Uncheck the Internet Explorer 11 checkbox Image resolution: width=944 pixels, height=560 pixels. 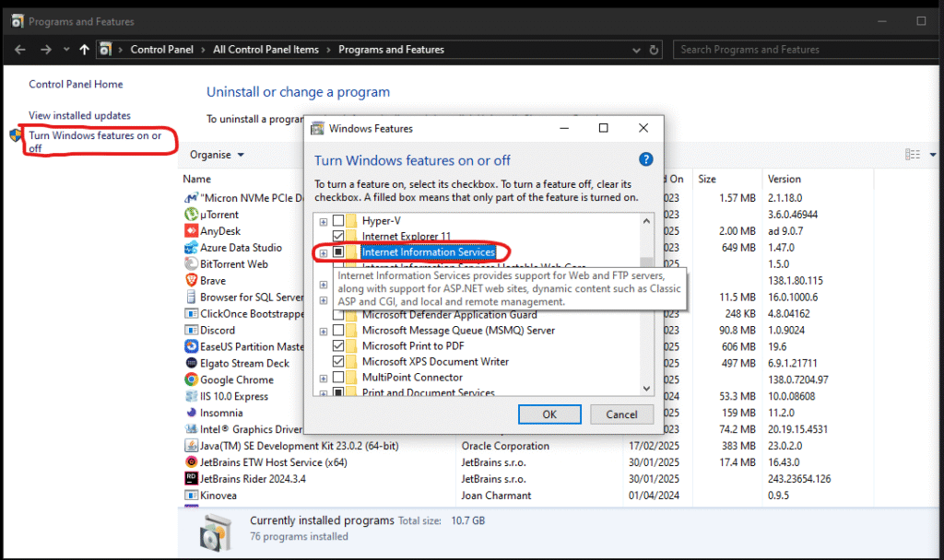338,236
